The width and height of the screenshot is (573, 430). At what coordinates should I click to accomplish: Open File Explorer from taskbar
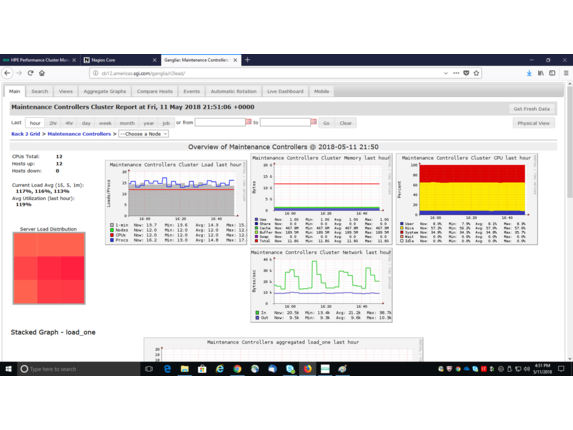(185, 369)
